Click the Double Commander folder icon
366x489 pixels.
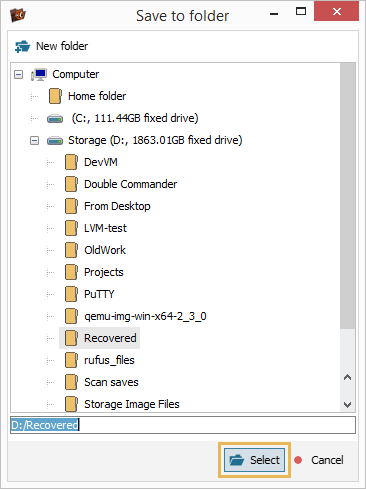(71, 184)
